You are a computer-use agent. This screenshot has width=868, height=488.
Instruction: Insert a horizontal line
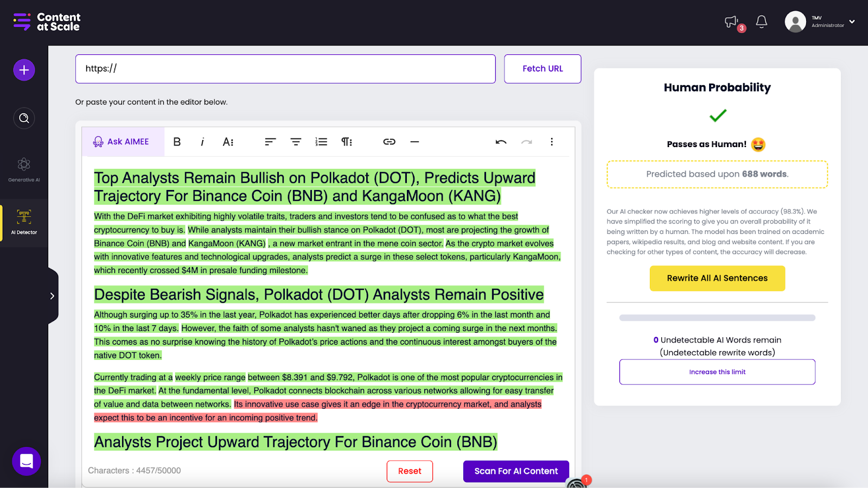(414, 142)
